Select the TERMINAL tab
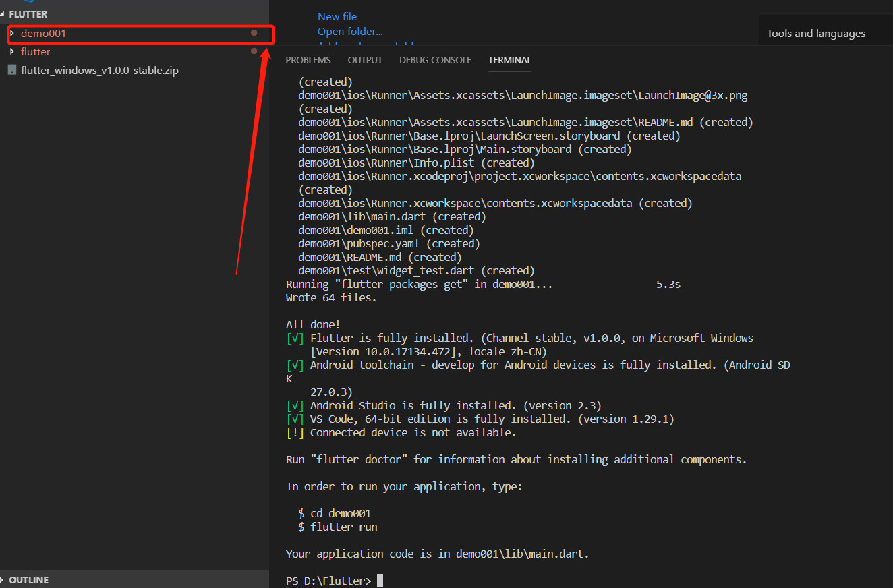Screen dimensions: 893x588 (x=510, y=60)
